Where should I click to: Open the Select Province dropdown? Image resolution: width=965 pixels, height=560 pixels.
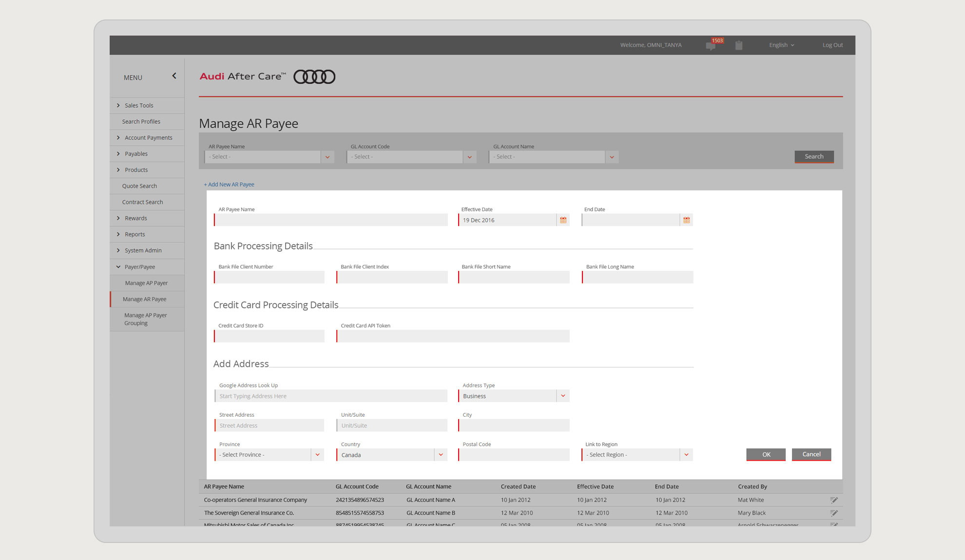tap(269, 455)
